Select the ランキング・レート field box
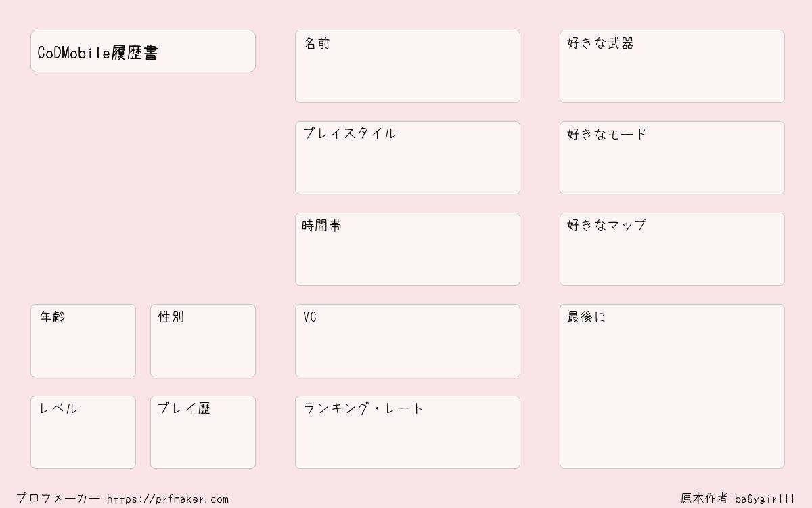This screenshot has width=812, height=508. (x=407, y=432)
